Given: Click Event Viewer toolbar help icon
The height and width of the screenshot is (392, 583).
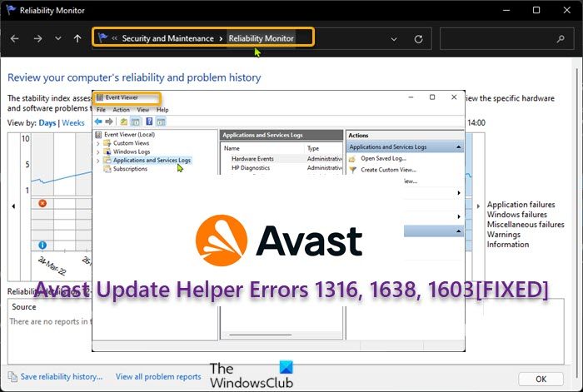Looking at the screenshot, I should (x=149, y=122).
